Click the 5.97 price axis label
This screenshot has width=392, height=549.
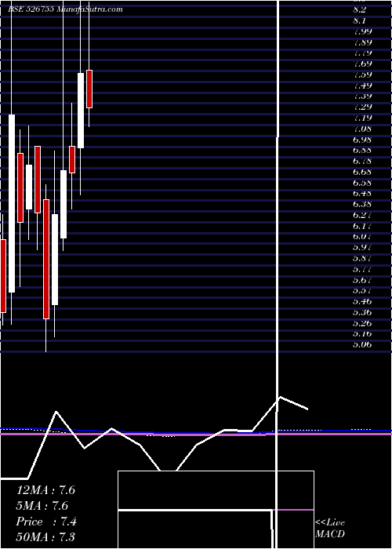(362, 248)
